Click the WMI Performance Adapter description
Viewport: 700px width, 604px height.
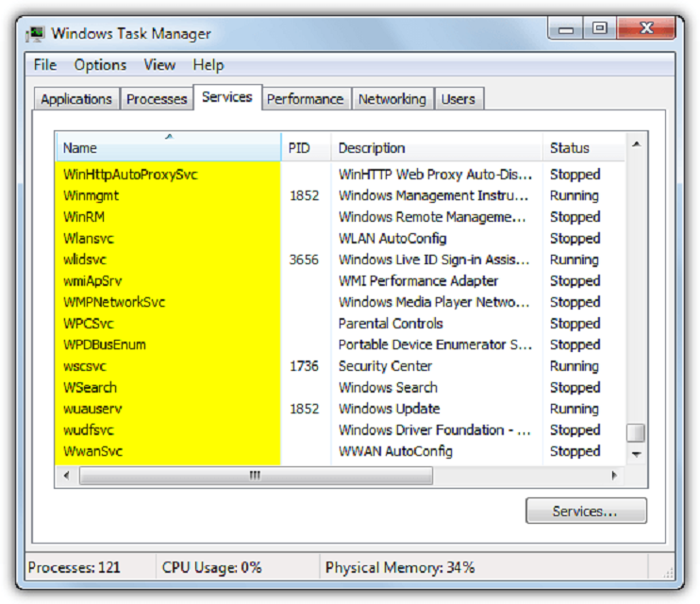coord(418,281)
